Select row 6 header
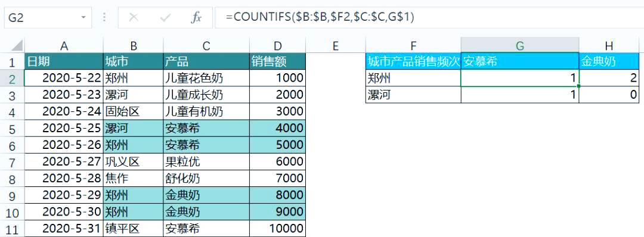Image resolution: width=644 pixels, height=237 pixels. (12, 145)
